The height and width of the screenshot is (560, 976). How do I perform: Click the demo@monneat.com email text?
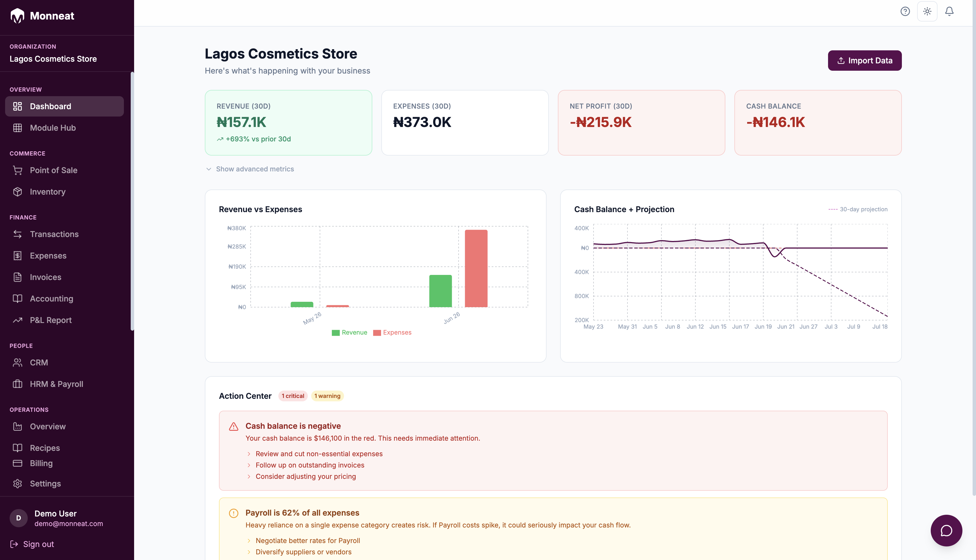69,524
